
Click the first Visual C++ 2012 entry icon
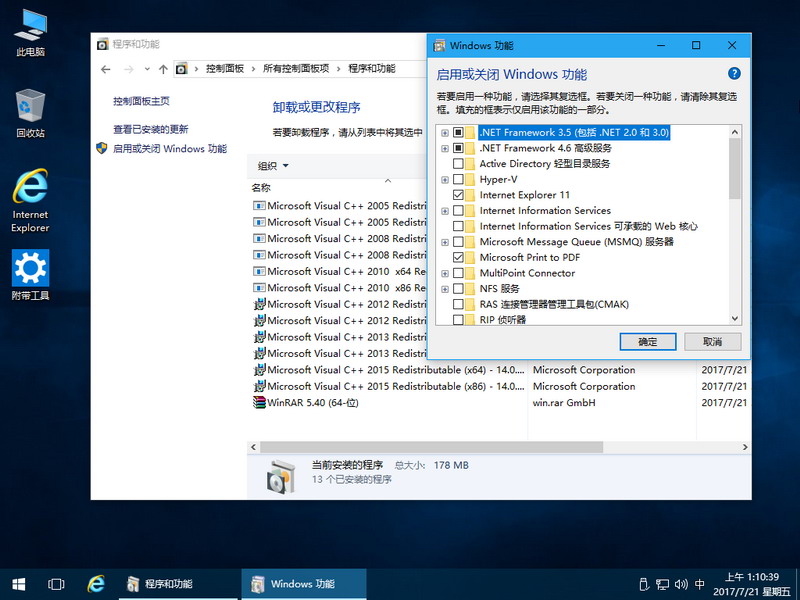coord(259,304)
